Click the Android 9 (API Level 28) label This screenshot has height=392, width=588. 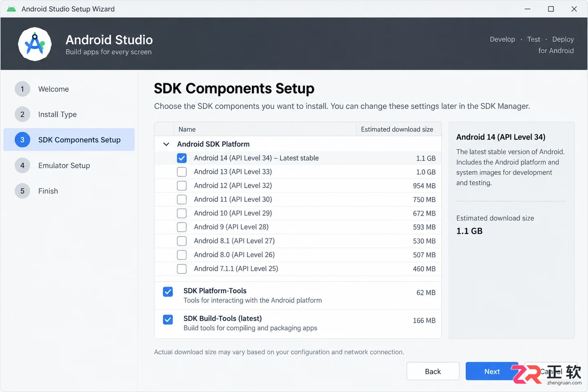(231, 227)
